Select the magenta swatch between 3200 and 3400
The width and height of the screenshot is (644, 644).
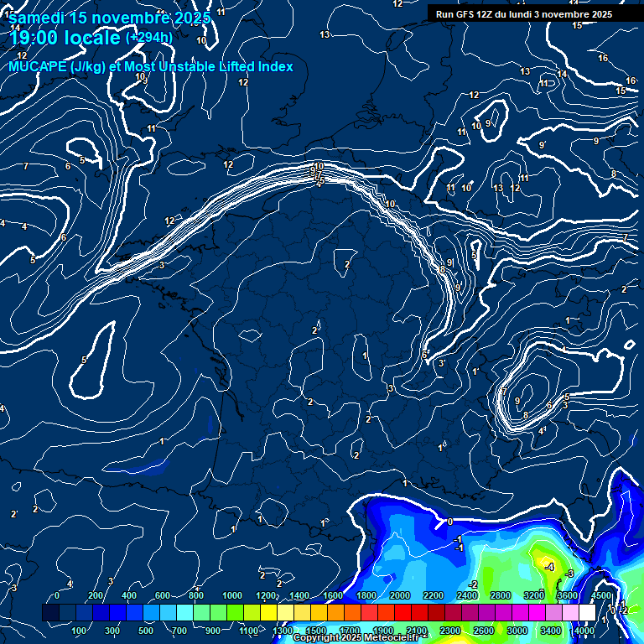538,612
